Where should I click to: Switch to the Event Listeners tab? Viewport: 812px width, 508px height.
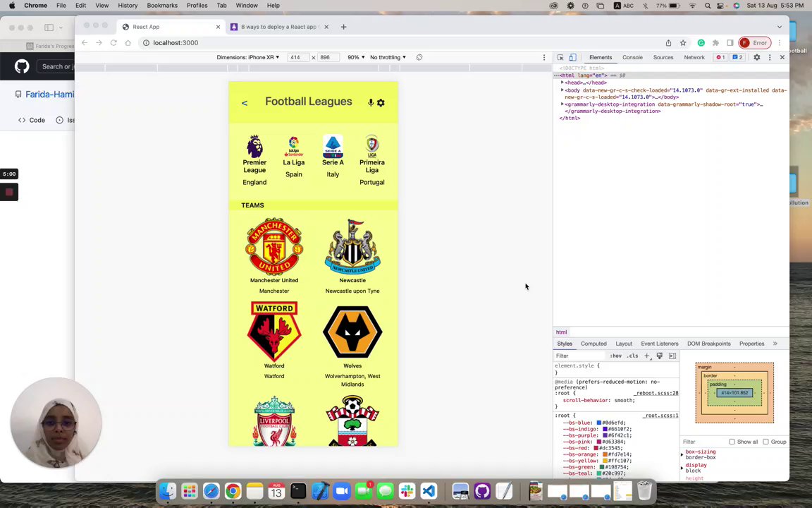click(659, 344)
